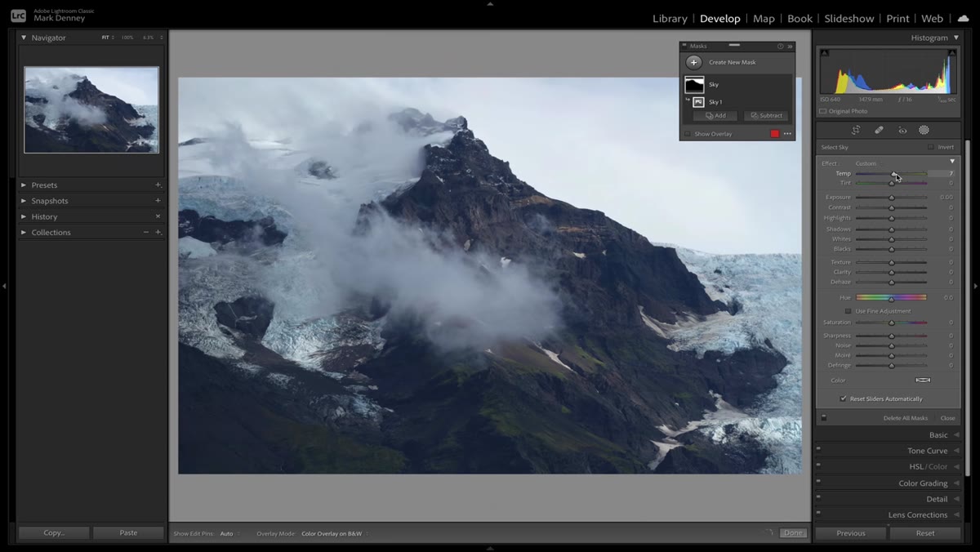Set Navigator zoom to 100%
Image resolution: width=980 pixels, height=552 pixels.
[x=127, y=38]
